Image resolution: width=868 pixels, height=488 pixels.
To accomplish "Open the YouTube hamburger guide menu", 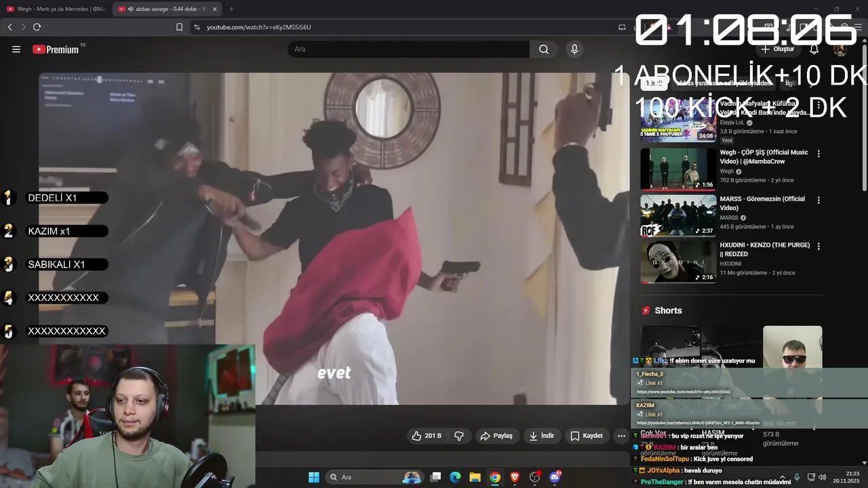I will click(x=16, y=49).
